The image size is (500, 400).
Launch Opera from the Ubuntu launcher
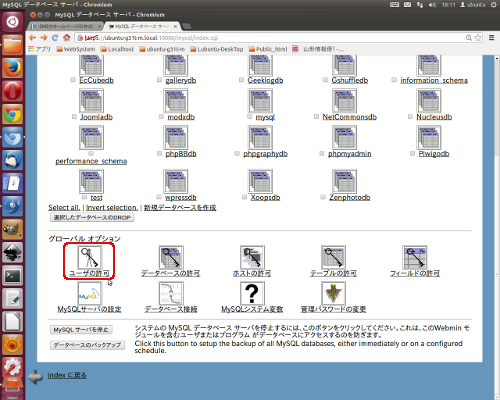[x=12, y=91]
